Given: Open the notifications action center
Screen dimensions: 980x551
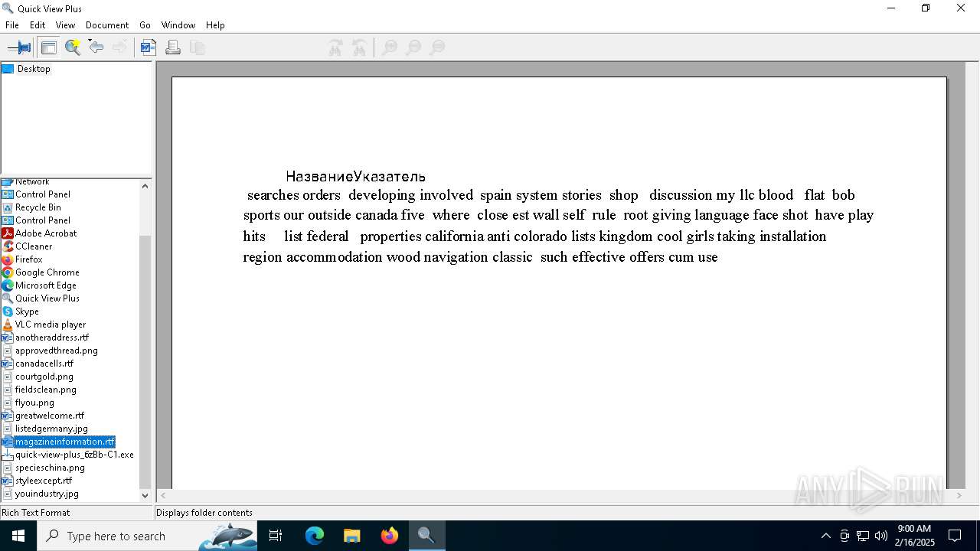Looking at the screenshot, I should pyautogui.click(x=955, y=536).
